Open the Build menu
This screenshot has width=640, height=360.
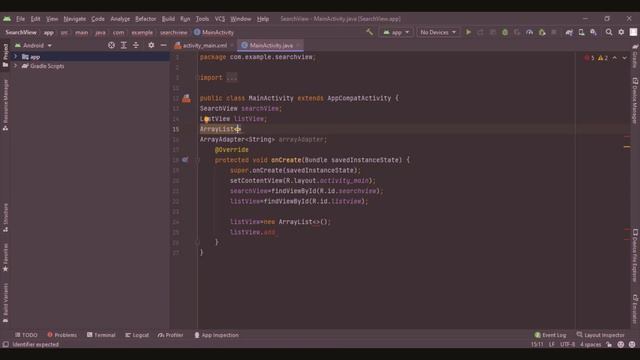[x=168, y=19]
